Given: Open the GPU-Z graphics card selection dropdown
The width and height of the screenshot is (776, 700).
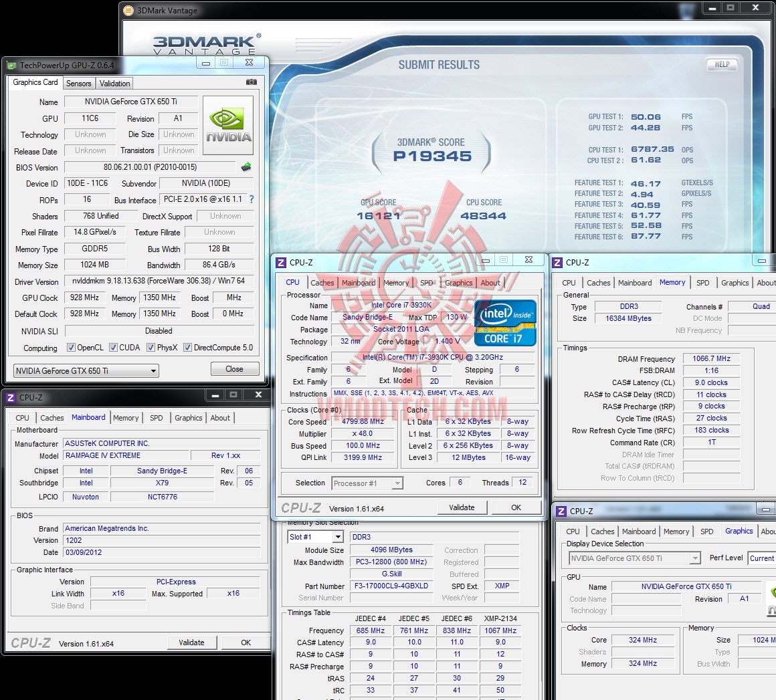Looking at the screenshot, I should click(x=86, y=370).
